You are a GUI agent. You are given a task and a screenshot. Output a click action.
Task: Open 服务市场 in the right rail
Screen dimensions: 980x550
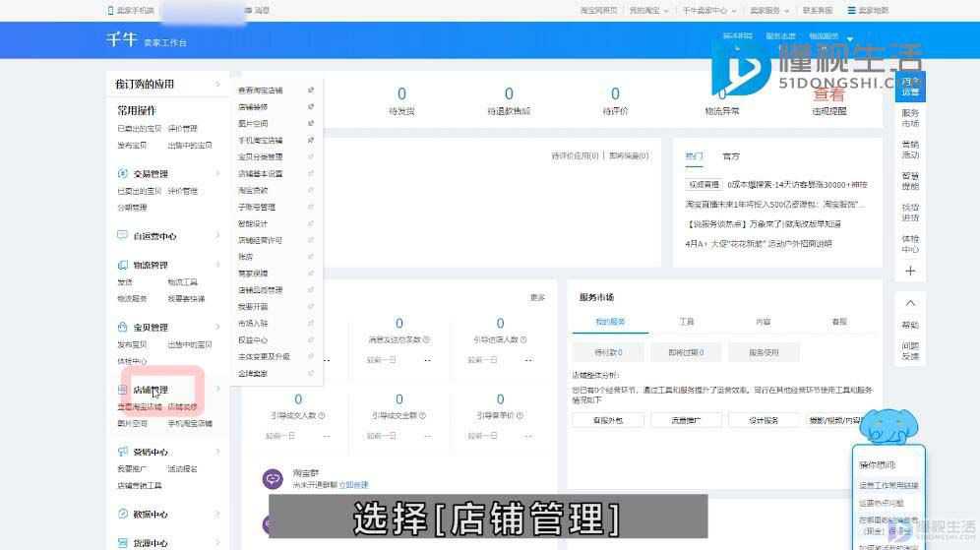pyautogui.click(x=910, y=118)
